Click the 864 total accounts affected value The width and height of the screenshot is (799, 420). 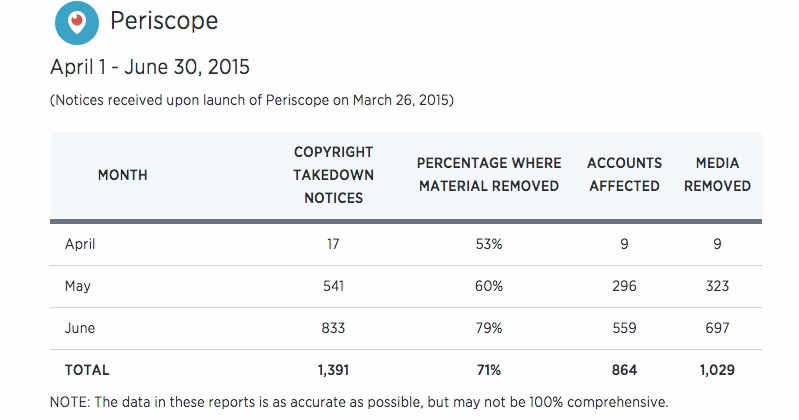click(x=623, y=370)
